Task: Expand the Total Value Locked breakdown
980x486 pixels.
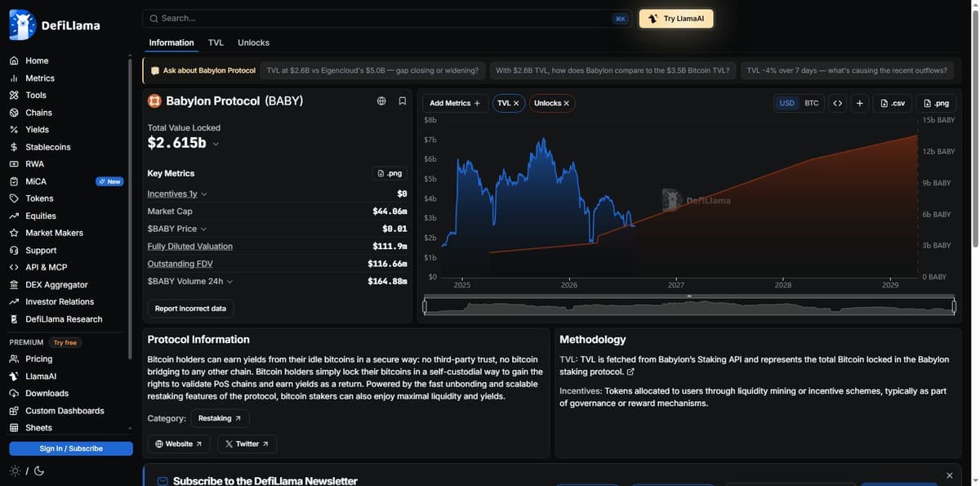Action: [x=216, y=144]
